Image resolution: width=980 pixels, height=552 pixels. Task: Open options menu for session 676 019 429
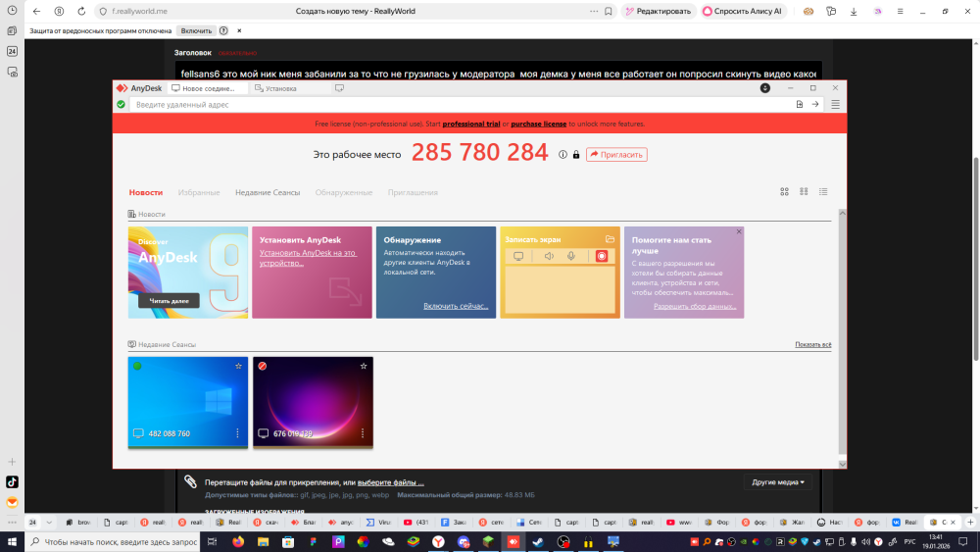363,433
